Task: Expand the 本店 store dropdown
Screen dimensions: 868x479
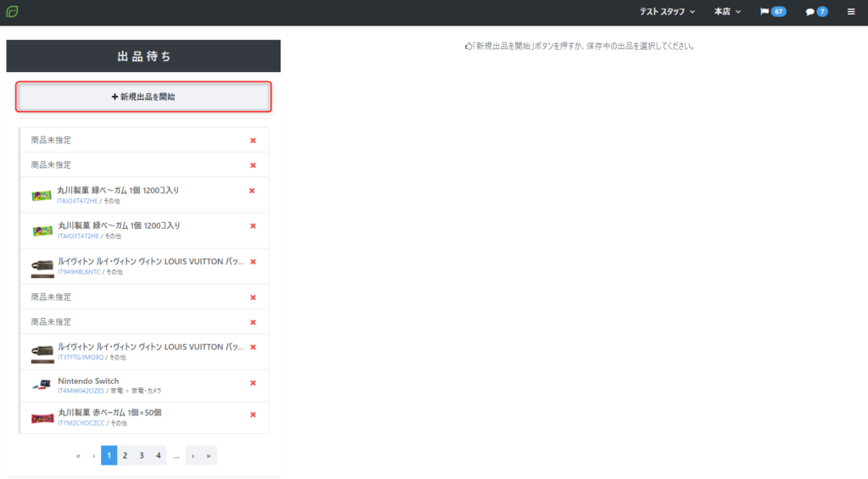Action: click(x=726, y=12)
